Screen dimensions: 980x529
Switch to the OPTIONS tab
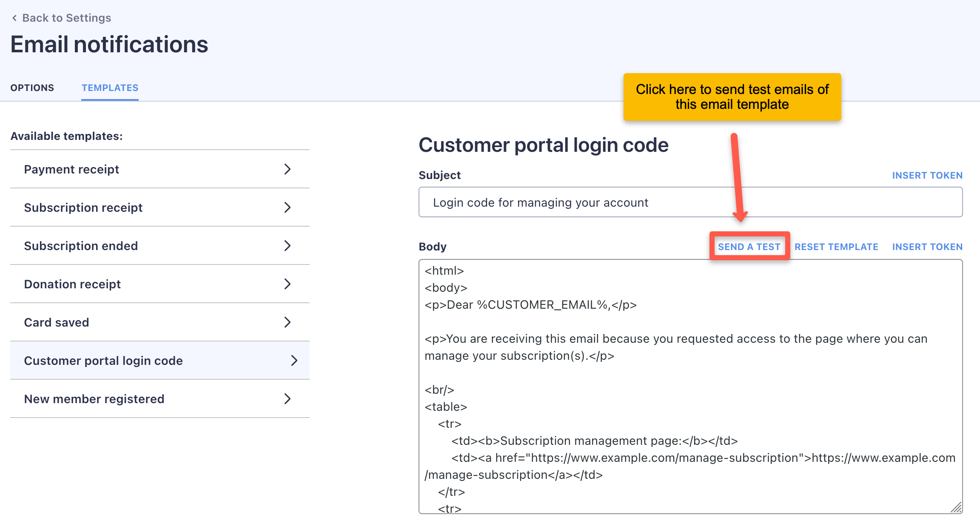[32, 88]
